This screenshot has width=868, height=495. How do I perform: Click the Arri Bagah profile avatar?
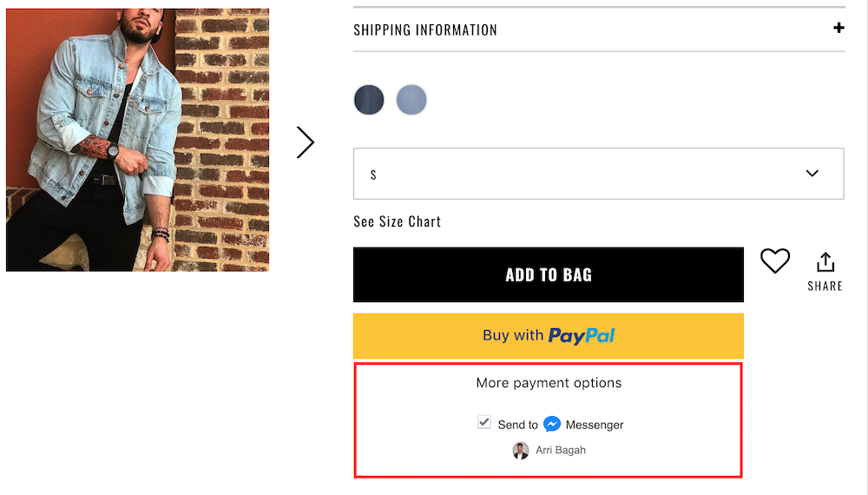pyautogui.click(x=521, y=451)
